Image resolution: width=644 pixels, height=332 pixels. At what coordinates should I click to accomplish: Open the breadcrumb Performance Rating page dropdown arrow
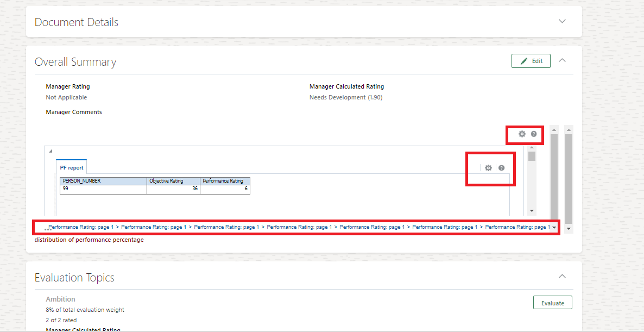coord(554,227)
